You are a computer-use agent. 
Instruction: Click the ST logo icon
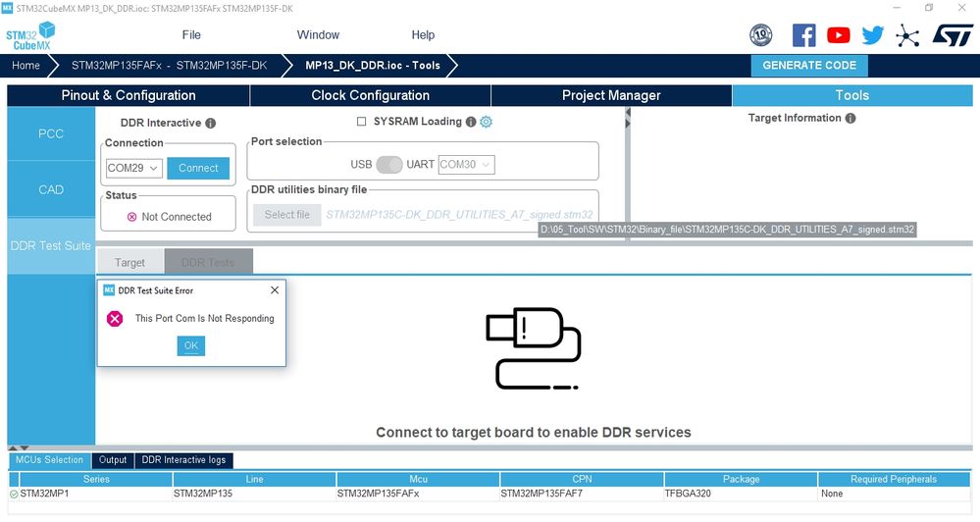[953, 35]
